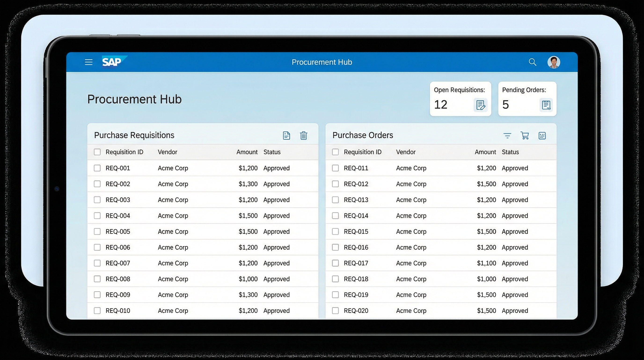Click the Procurement Hub title in the header
The image size is (644, 360).
click(322, 62)
